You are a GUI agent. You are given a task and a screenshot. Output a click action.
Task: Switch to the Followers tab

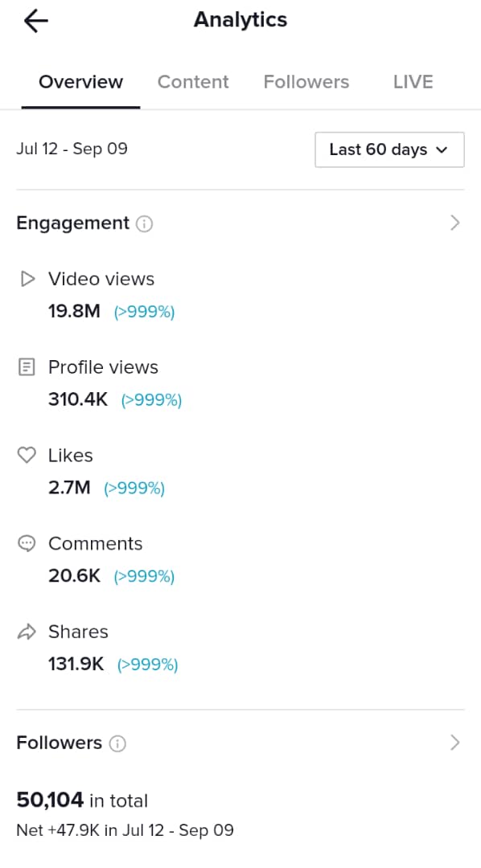pyautogui.click(x=306, y=82)
